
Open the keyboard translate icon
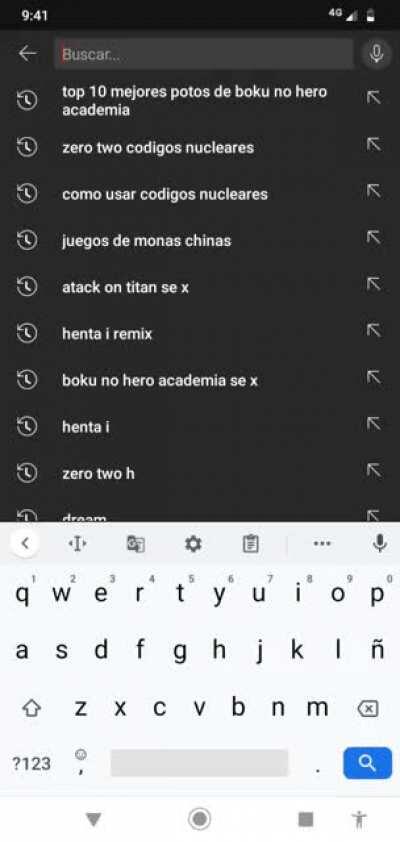(x=135, y=544)
